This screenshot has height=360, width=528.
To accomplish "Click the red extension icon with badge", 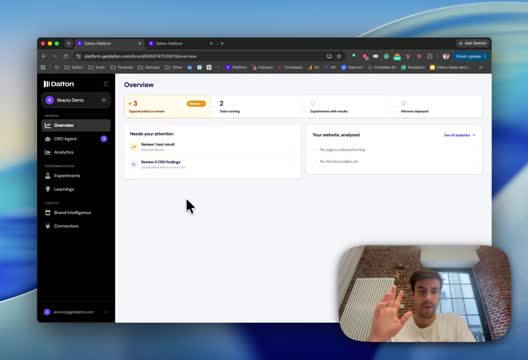I will (365, 57).
